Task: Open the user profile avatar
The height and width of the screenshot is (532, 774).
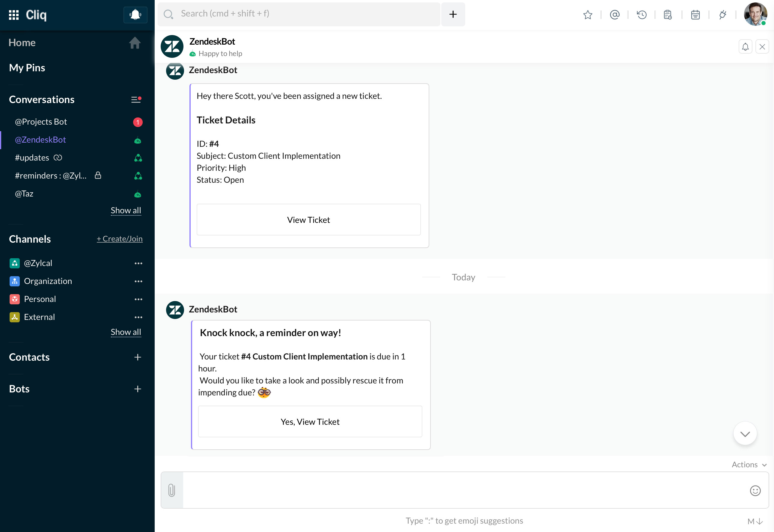Action: click(755, 14)
